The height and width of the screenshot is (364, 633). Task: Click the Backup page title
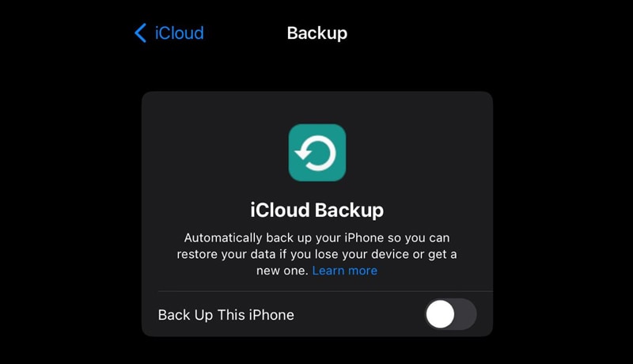point(317,33)
